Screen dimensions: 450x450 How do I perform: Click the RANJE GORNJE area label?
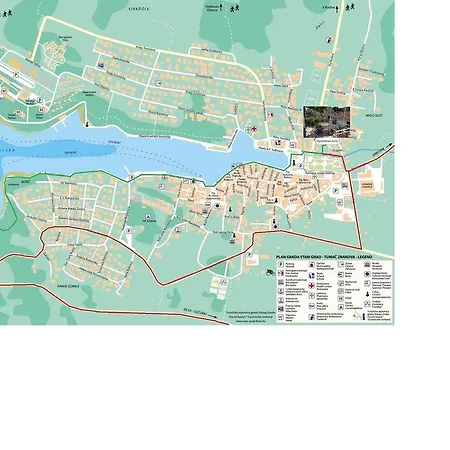[x=68, y=286]
